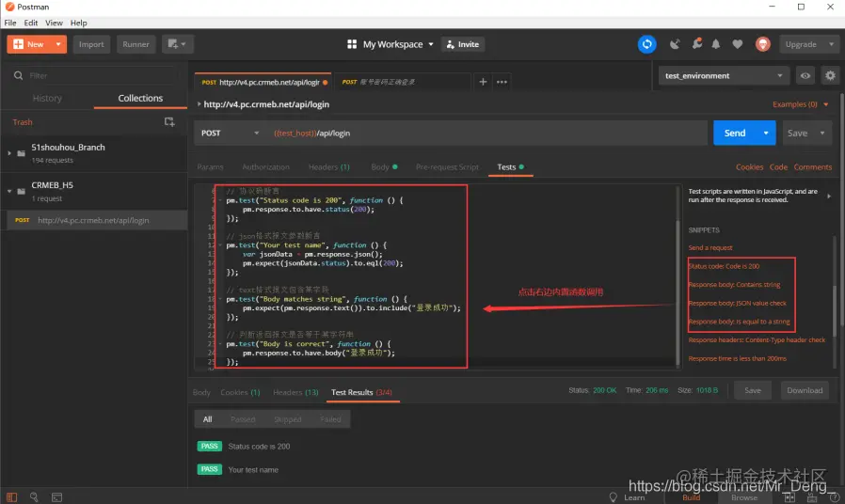Click the new collection icon beside Trash

click(x=169, y=122)
